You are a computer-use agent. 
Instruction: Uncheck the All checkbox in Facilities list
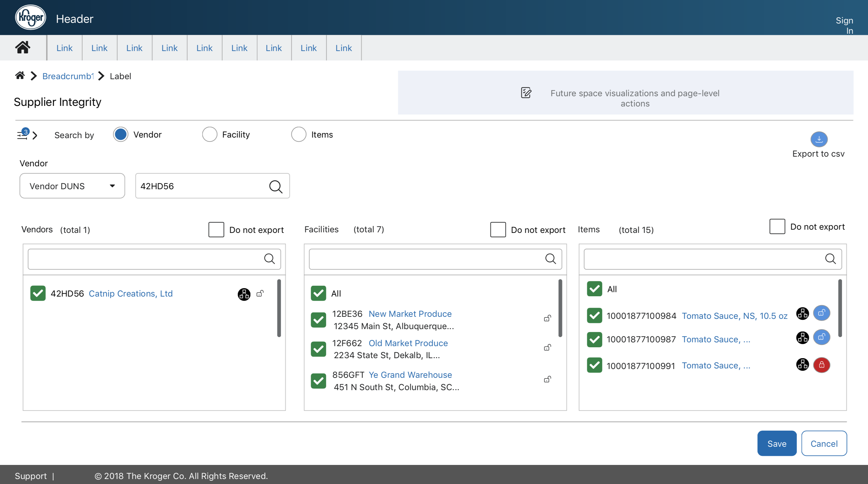pos(318,293)
